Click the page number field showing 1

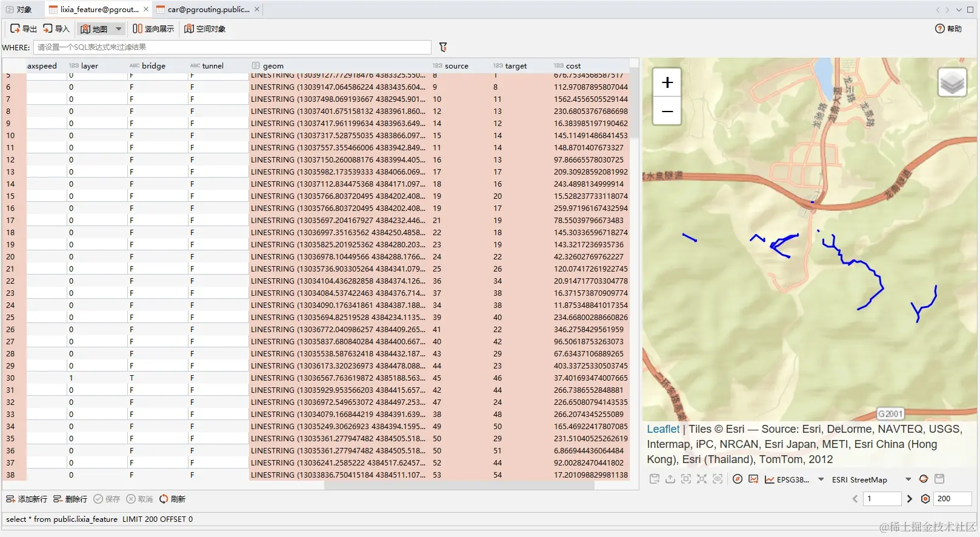click(x=882, y=499)
